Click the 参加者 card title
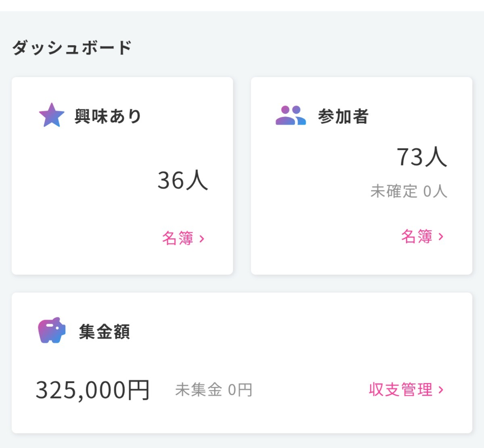Viewport: 484px width, 448px height. coord(343,116)
